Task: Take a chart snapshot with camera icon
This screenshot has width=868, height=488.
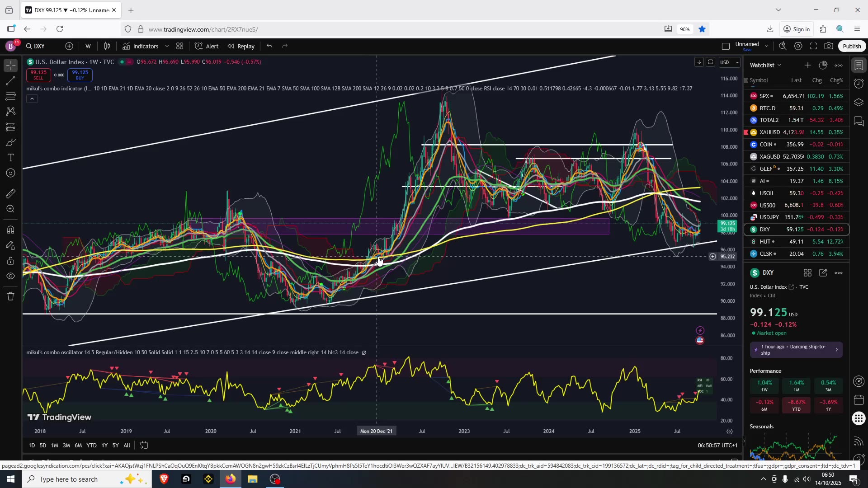Action: point(829,46)
